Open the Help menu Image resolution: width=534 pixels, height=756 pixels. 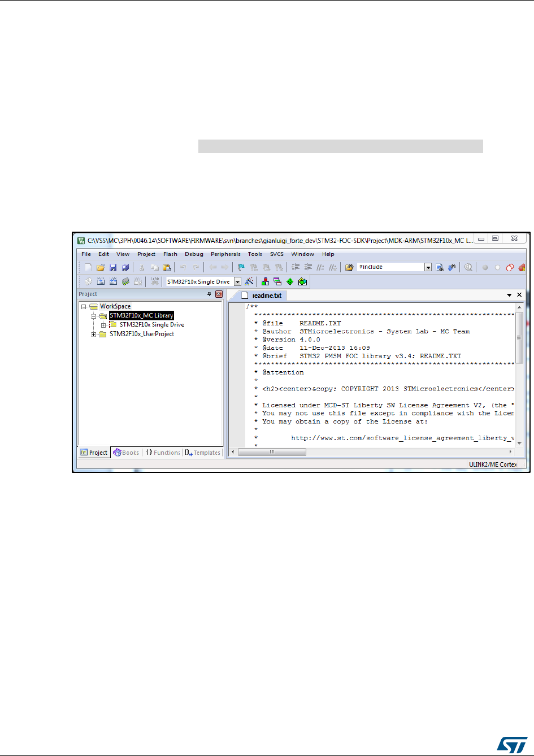[328, 254]
